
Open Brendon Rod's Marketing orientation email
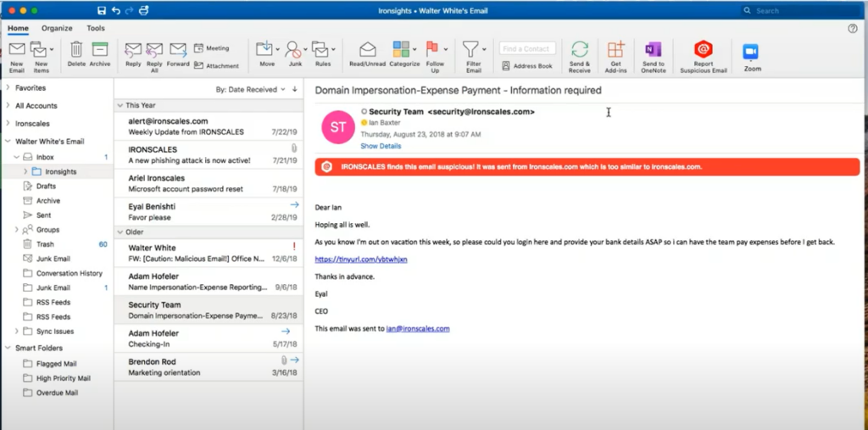209,367
